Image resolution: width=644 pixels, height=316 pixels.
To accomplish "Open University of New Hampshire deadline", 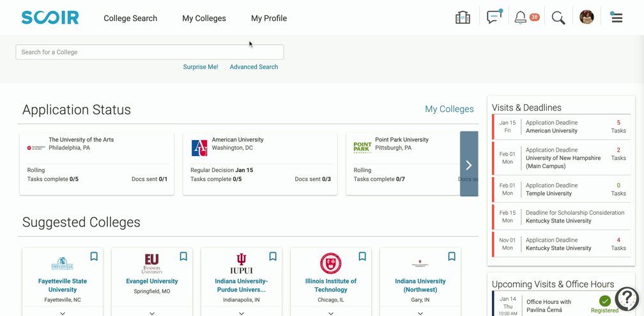I will (x=561, y=158).
